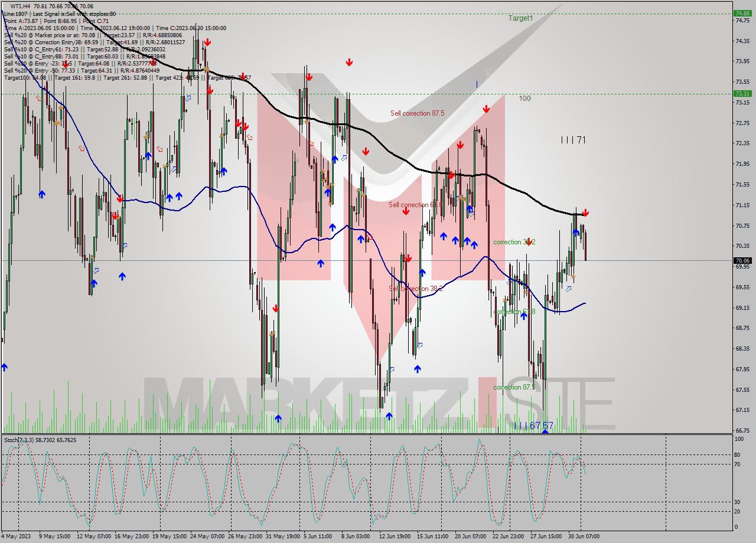Click the blue 'I I I 67.57' label
Viewport: 756px width, 543px height.
click(533, 426)
